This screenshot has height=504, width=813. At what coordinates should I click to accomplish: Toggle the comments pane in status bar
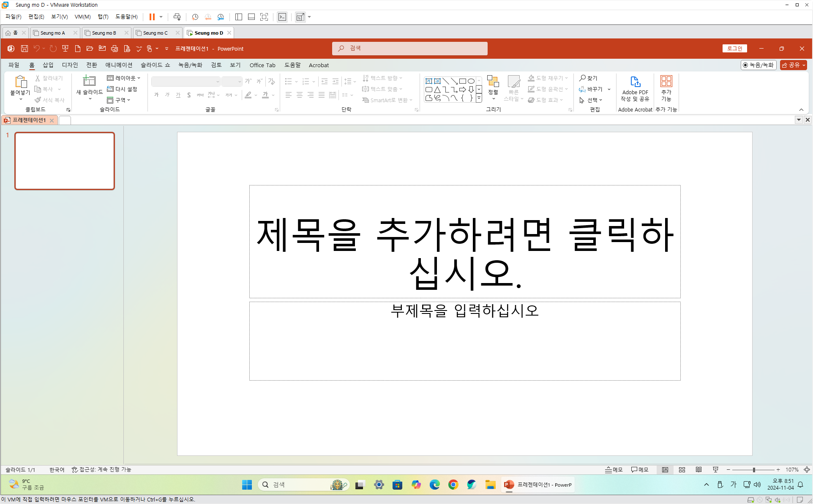point(640,470)
